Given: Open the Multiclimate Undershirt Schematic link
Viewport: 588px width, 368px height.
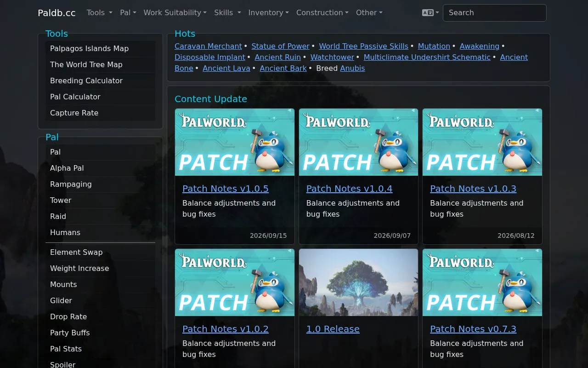Looking at the screenshot, I should pos(427,57).
